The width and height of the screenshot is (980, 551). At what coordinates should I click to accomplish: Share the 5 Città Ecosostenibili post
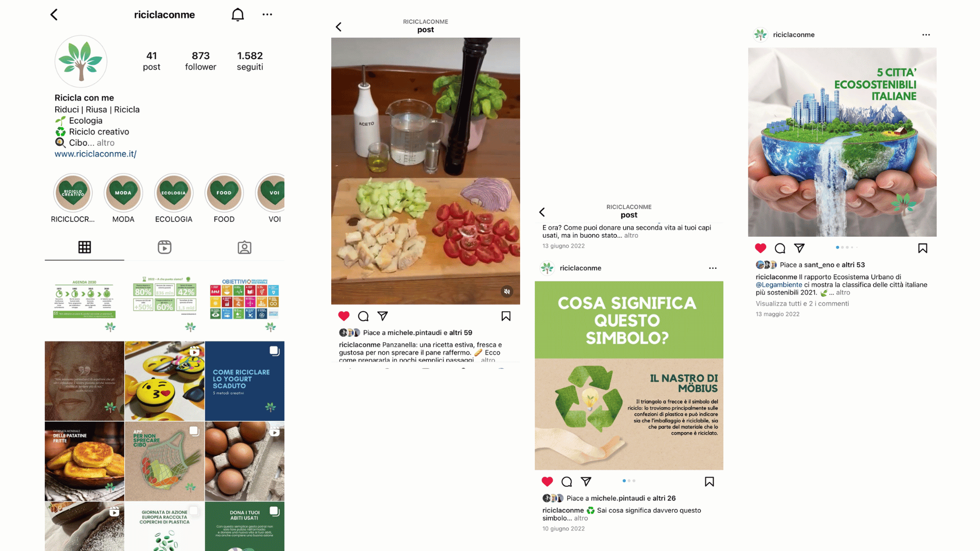coord(799,248)
